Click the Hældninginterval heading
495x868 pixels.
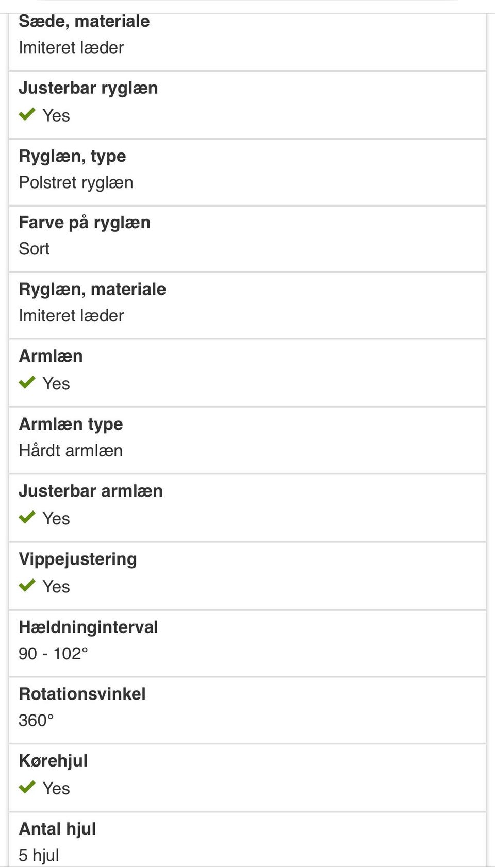click(x=88, y=627)
